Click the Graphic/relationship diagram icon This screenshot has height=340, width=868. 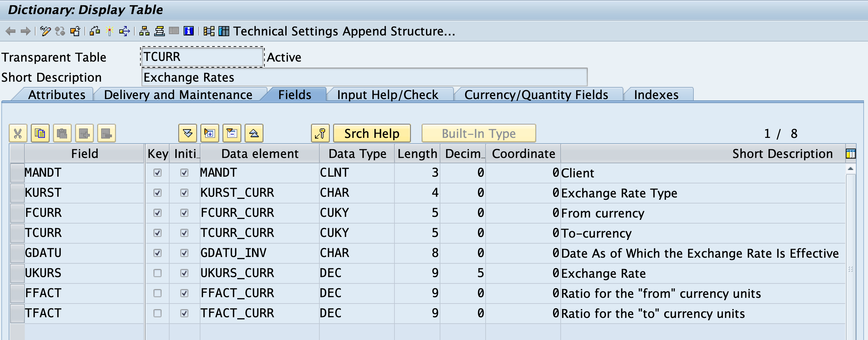tap(209, 31)
